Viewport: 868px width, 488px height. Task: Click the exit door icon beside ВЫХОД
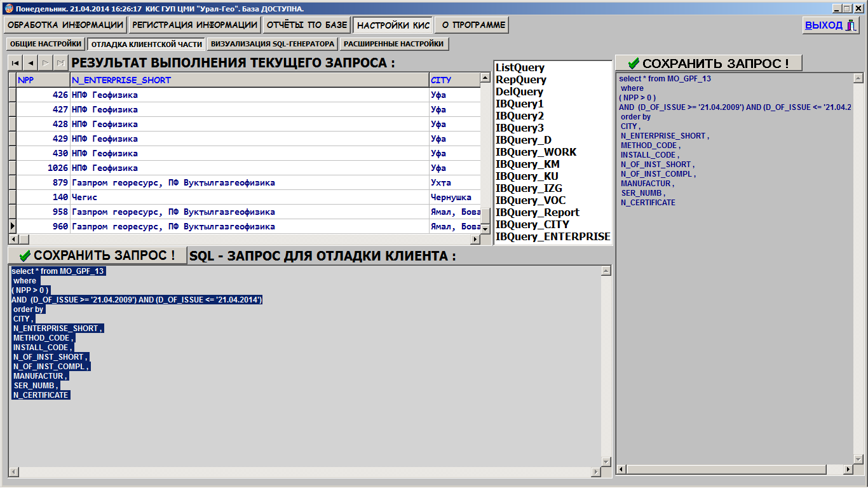pyautogui.click(x=851, y=25)
